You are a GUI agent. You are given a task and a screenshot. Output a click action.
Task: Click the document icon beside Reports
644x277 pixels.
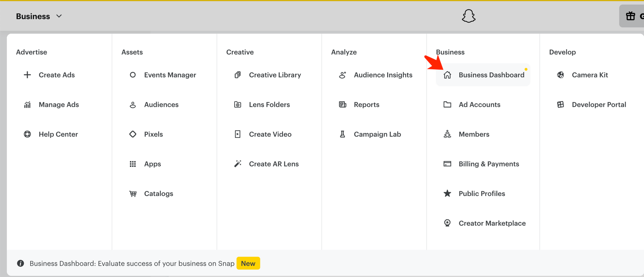click(x=343, y=105)
